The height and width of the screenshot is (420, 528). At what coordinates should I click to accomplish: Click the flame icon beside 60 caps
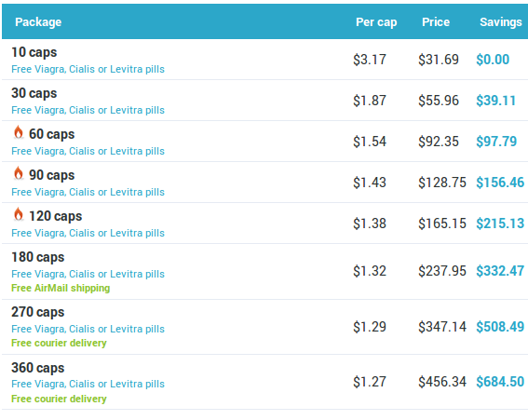(x=19, y=132)
